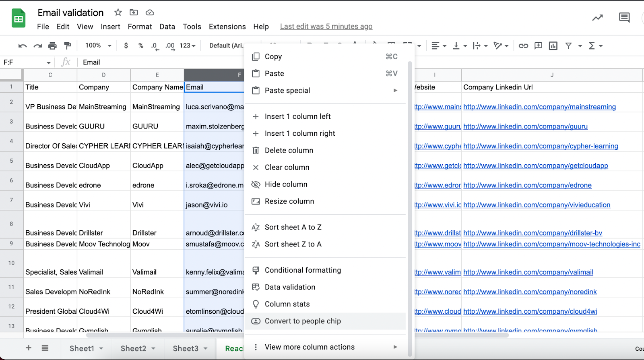Open the valimail LinkedIn URL link
Viewport: 644px width, 360px height.
(x=528, y=272)
